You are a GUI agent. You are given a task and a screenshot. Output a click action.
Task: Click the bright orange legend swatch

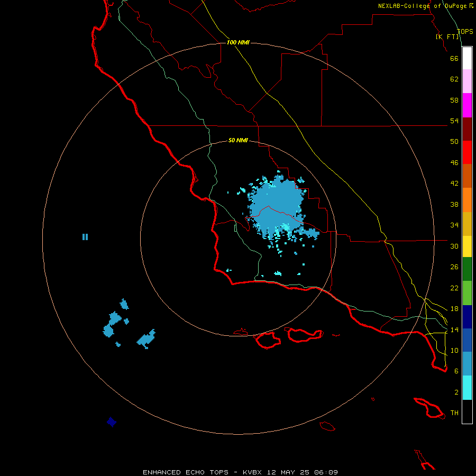[467, 200]
